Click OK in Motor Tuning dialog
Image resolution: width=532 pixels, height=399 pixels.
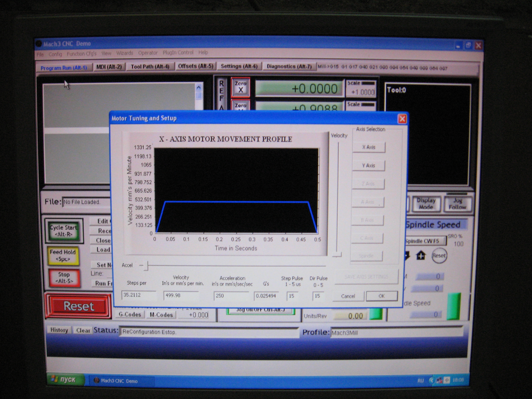point(382,296)
